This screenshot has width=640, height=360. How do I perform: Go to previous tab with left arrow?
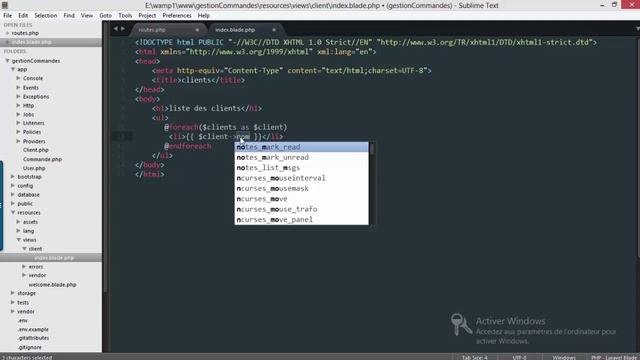tap(116, 29)
